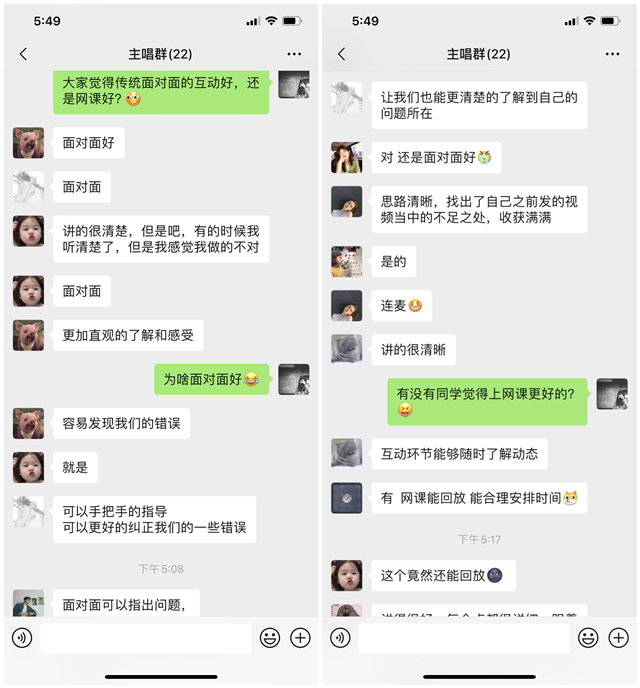
Task: Tap the gray cat avatar beside 讲的很清晰
Action: point(347,349)
